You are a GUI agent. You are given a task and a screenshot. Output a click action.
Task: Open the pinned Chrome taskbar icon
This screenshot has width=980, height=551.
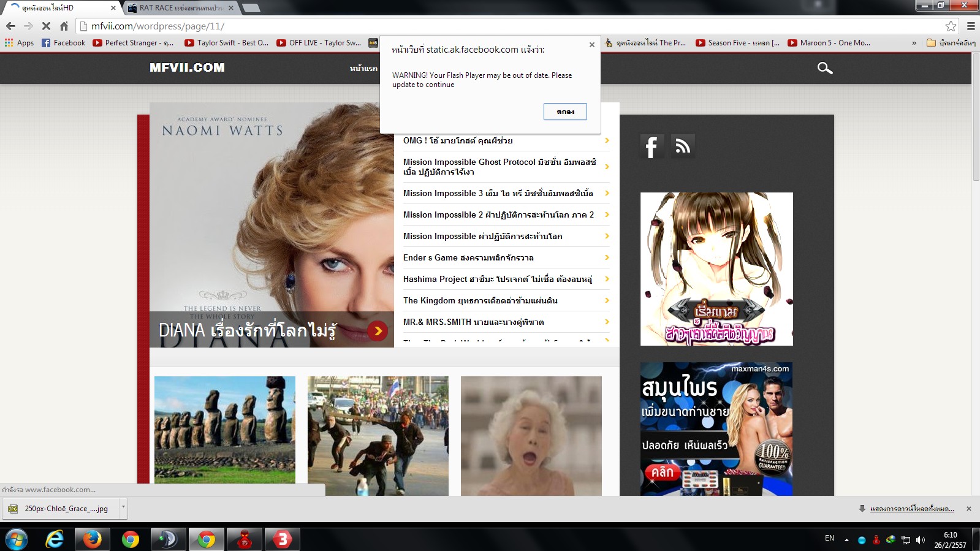pos(131,539)
